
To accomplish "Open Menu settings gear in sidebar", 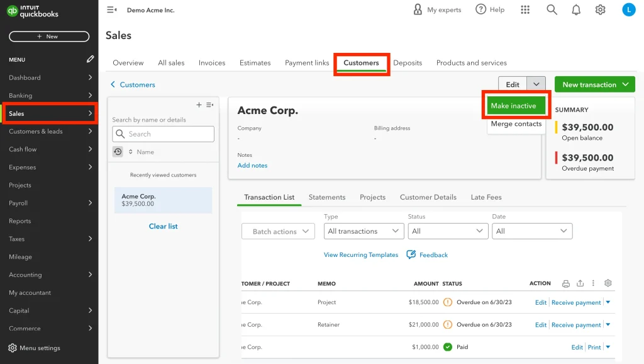I will [13, 348].
